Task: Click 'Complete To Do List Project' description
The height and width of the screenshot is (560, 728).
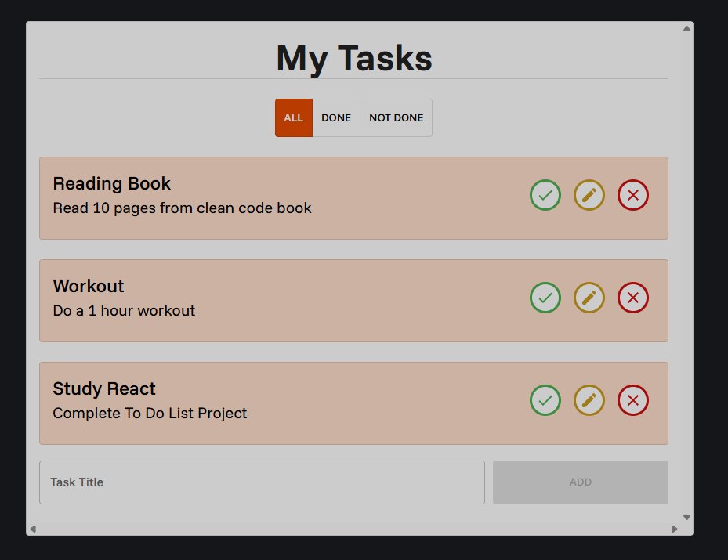Action: 150,414
